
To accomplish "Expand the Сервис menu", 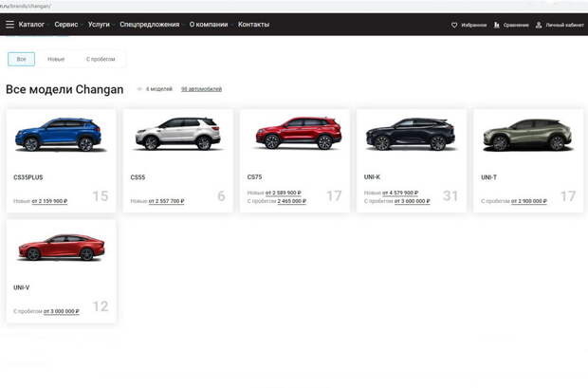I will 66,24.
